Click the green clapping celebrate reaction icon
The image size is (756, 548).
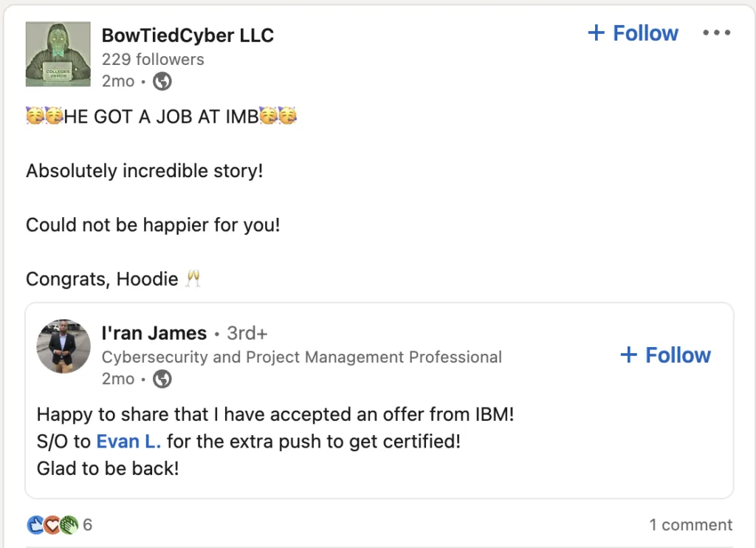(x=68, y=524)
